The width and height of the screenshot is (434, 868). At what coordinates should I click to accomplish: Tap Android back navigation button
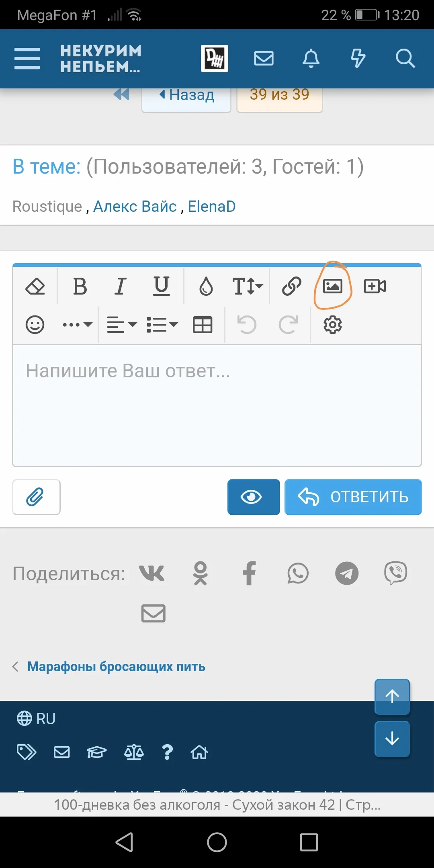125,842
